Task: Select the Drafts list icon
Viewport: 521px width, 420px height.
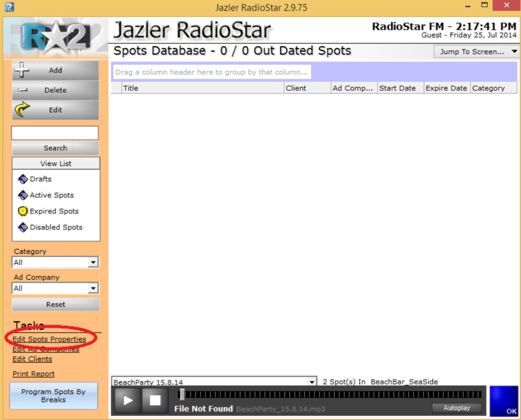Action: [x=23, y=179]
